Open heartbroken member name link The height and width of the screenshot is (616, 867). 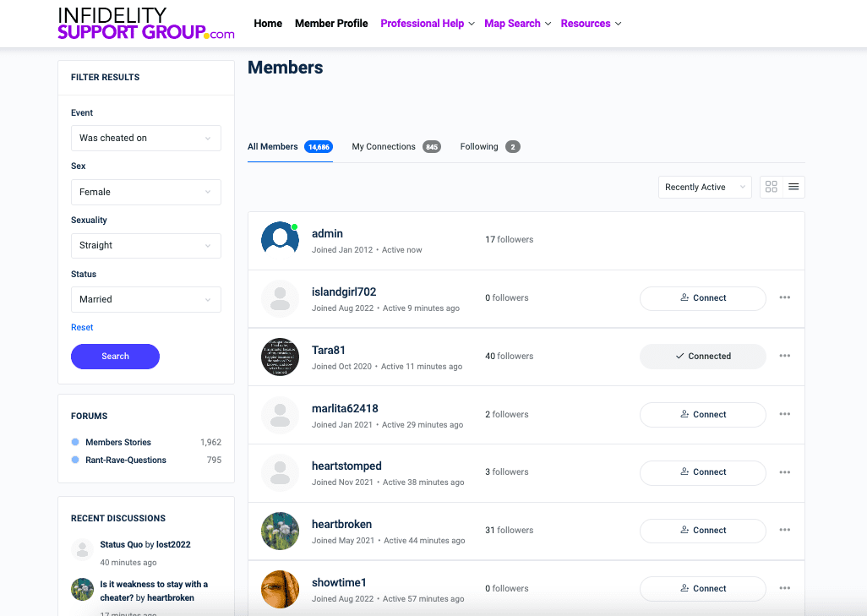[341, 524]
